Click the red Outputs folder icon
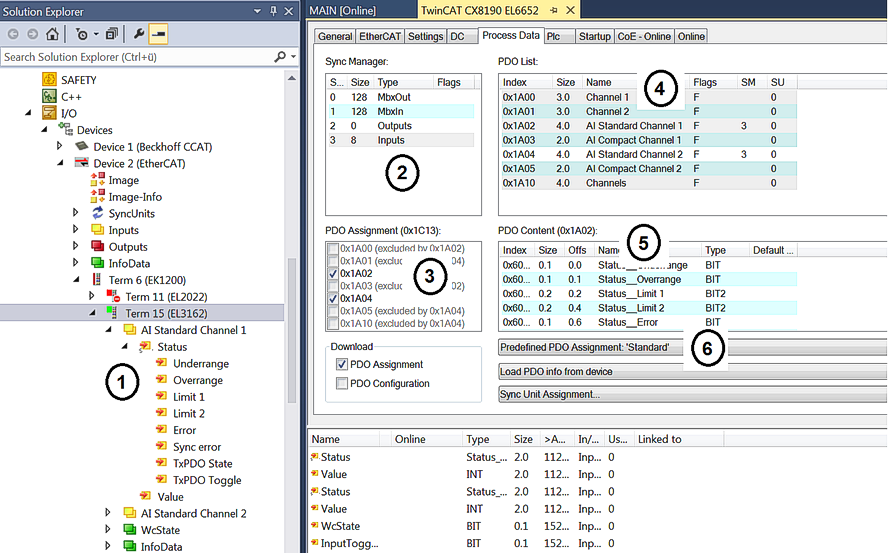This screenshot has height=553, width=889. (x=98, y=246)
